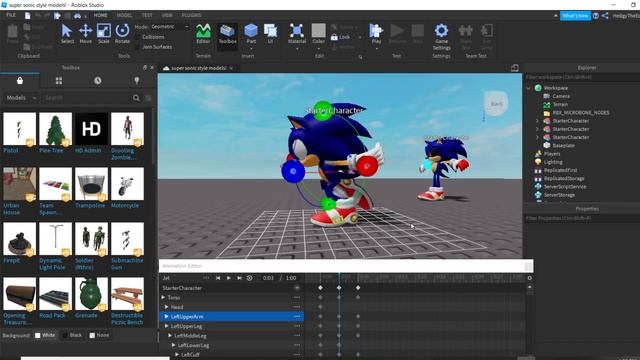The width and height of the screenshot is (640, 360).
Task: Open Game Settings
Action: (x=441, y=37)
